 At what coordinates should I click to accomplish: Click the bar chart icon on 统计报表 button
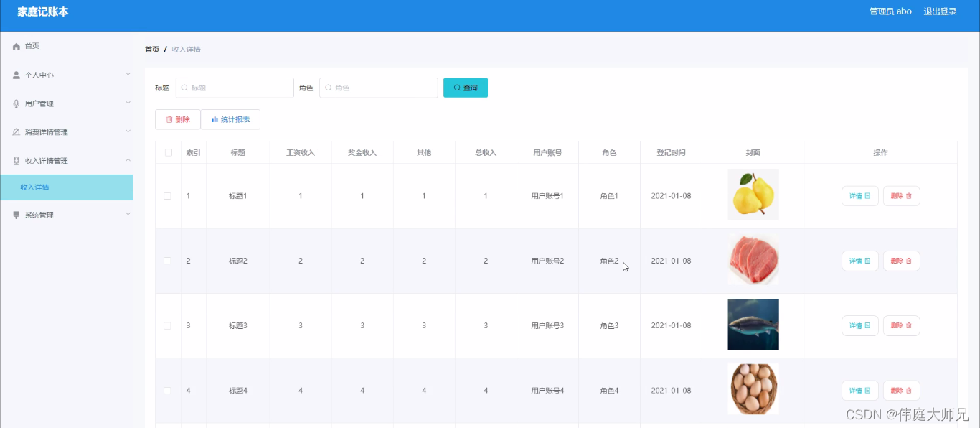(215, 119)
